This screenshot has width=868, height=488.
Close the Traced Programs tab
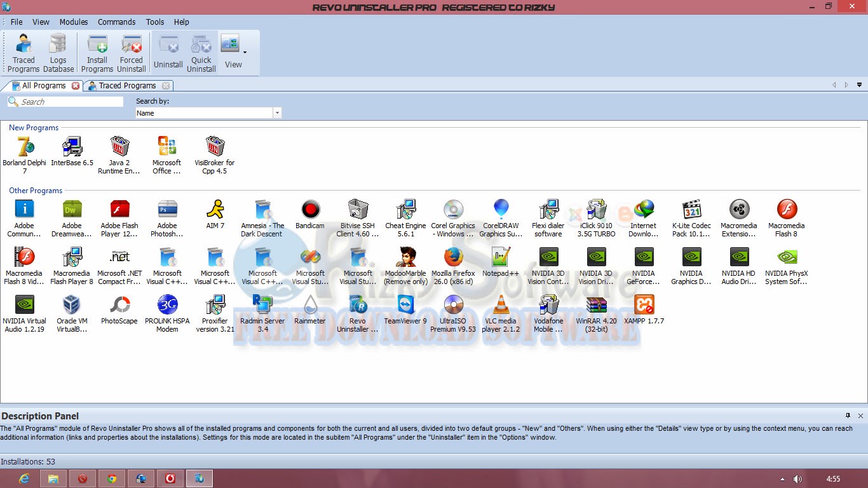tap(166, 86)
